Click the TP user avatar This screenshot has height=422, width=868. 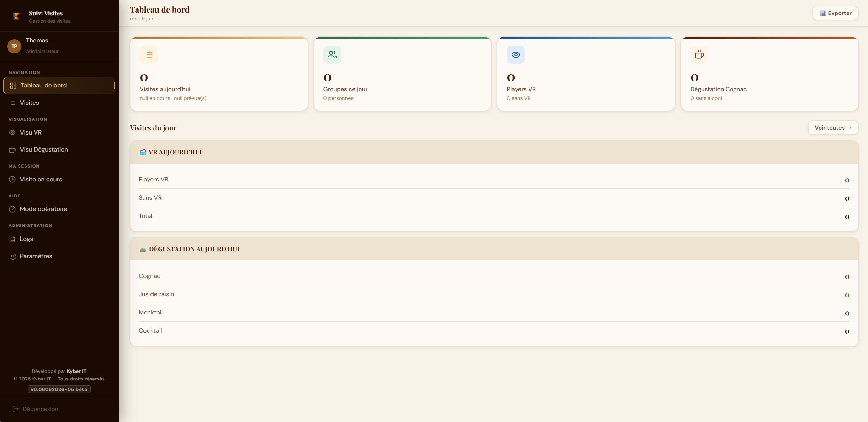coord(14,46)
